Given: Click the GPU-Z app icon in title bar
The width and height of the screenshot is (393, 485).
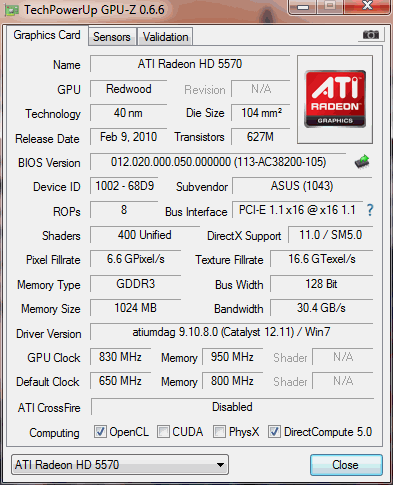Looking at the screenshot, I should 12,10.
